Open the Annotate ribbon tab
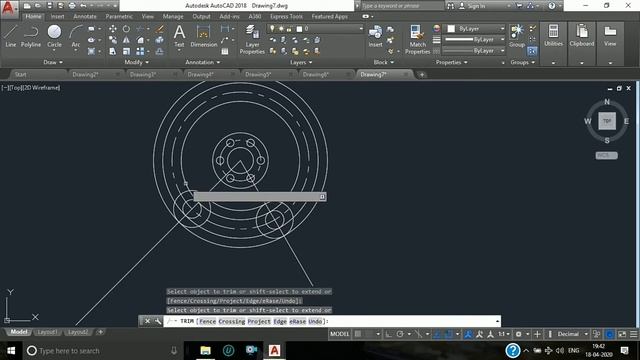The width and height of the screenshot is (640, 360). pyautogui.click(x=85, y=17)
